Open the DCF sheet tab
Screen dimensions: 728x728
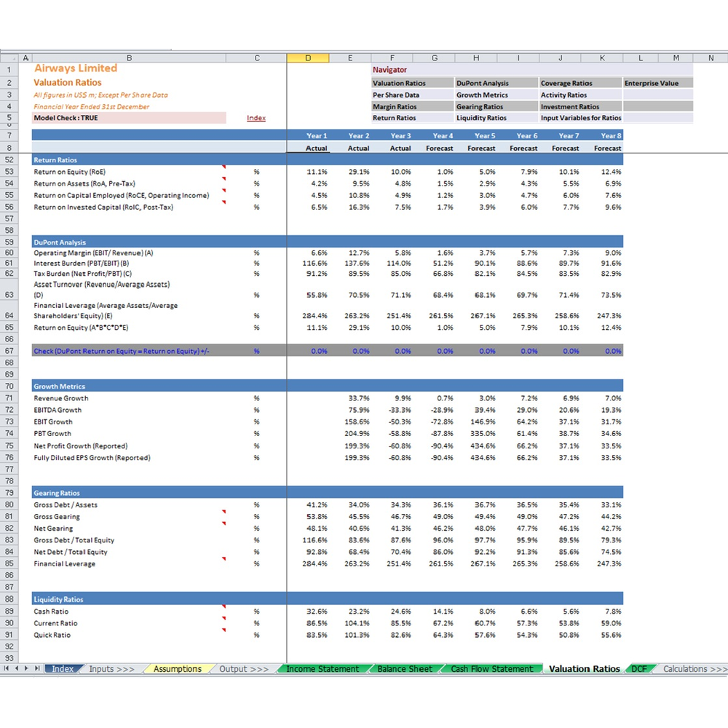coord(639,668)
